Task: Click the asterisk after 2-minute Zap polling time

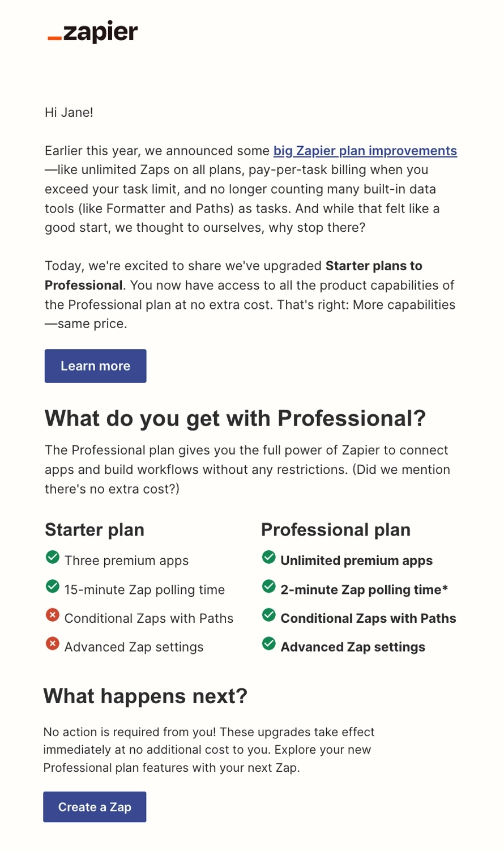Action: [x=444, y=589]
